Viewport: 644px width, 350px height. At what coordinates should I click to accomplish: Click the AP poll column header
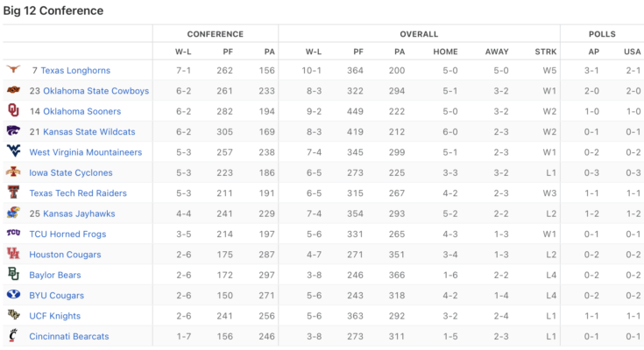[593, 52]
